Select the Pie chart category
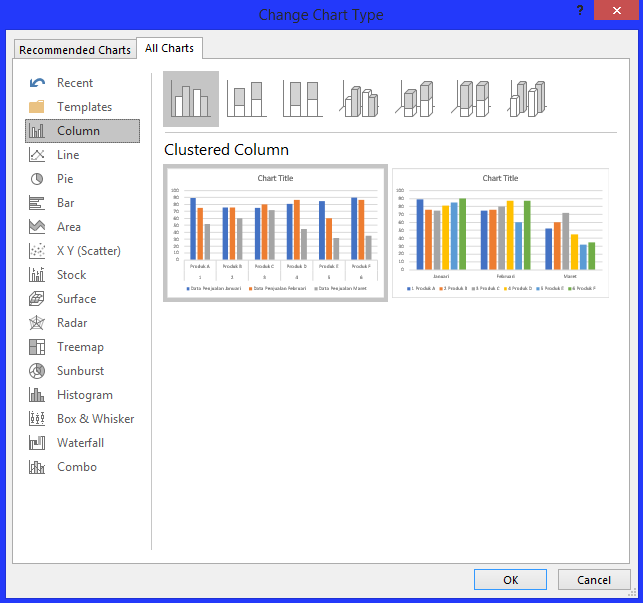 (82, 179)
